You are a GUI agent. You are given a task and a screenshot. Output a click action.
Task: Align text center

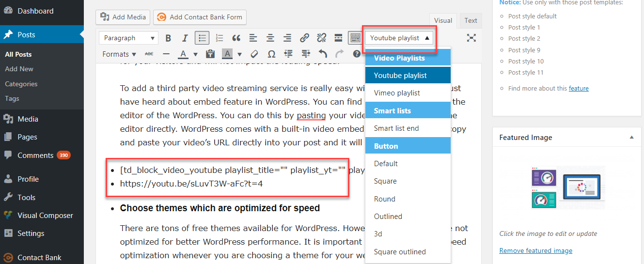[x=270, y=38]
